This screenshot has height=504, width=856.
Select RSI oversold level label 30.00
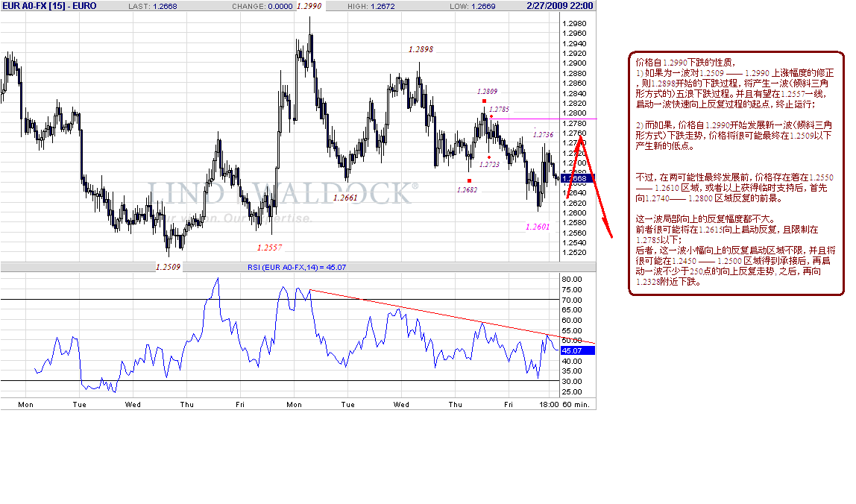point(572,382)
